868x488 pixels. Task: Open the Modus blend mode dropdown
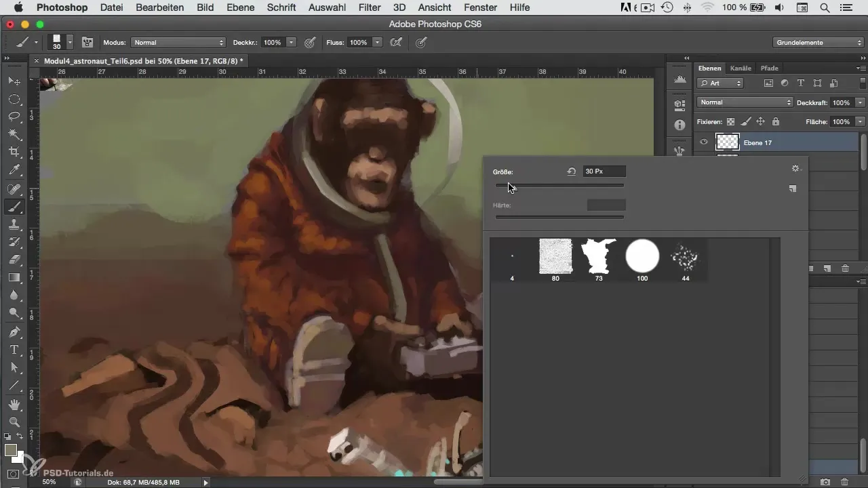coord(178,42)
